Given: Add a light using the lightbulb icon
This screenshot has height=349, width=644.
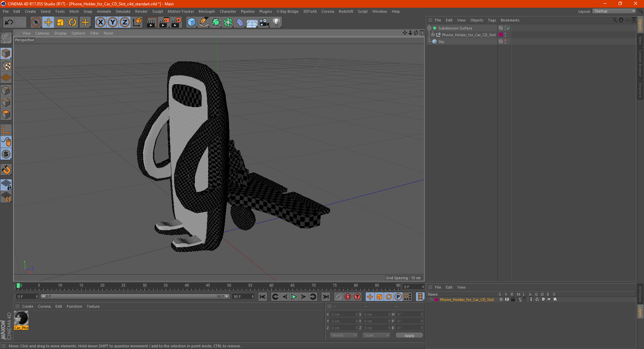Looking at the screenshot, I should 276,22.
